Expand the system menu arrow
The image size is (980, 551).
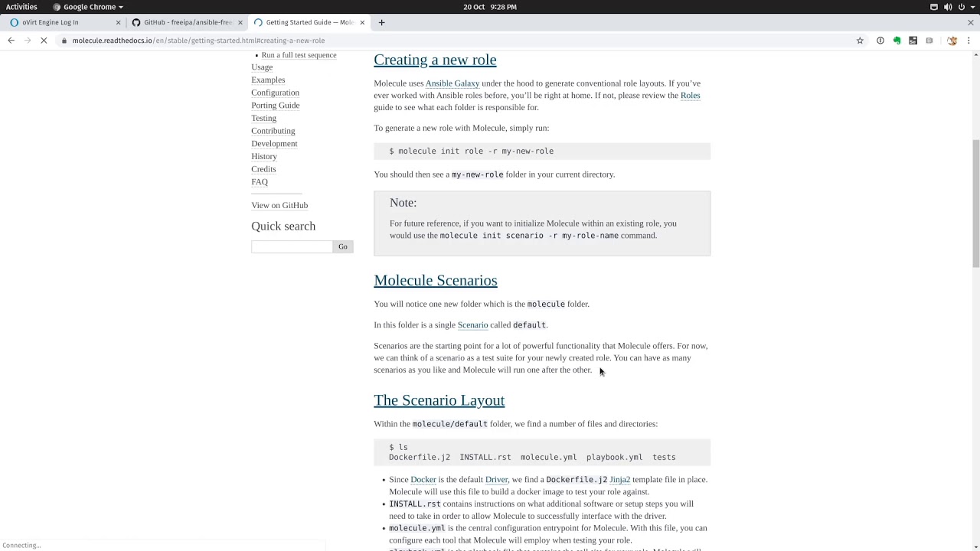click(972, 7)
